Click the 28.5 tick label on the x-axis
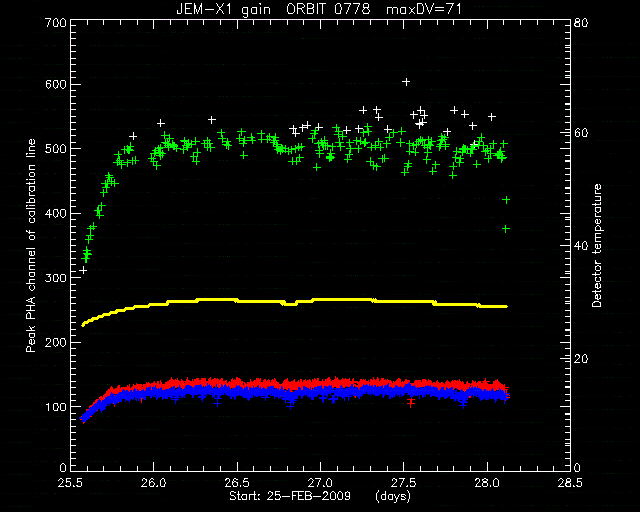The width and height of the screenshot is (640, 512). pos(570,483)
